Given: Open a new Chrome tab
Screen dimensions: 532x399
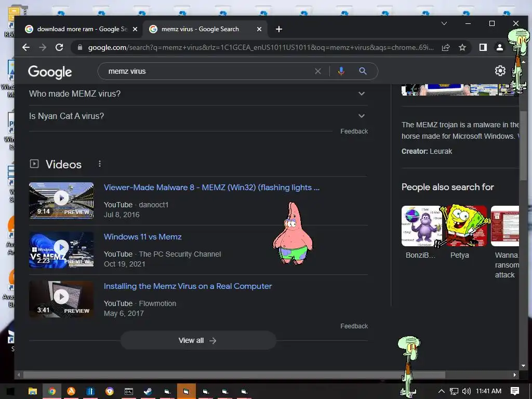Looking at the screenshot, I should 279,29.
